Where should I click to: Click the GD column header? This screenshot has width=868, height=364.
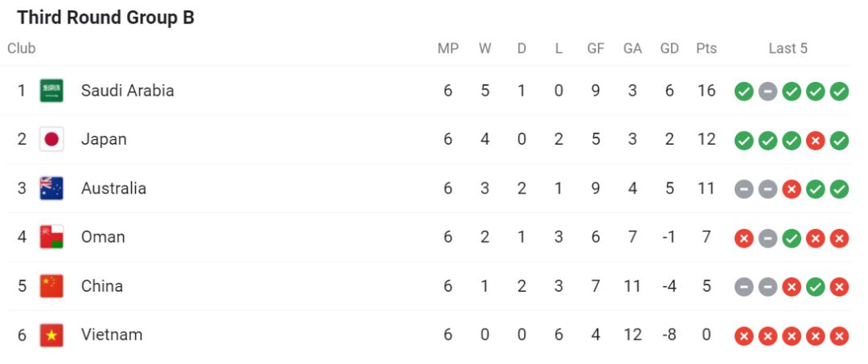[669, 49]
